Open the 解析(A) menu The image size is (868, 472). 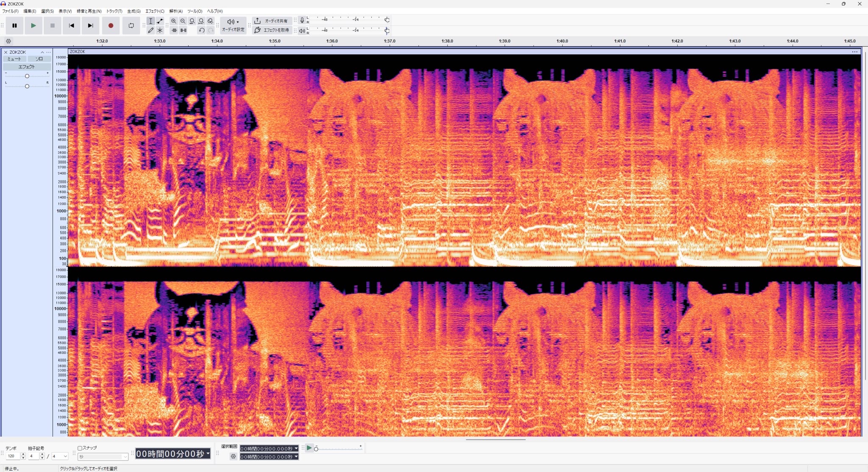point(176,11)
